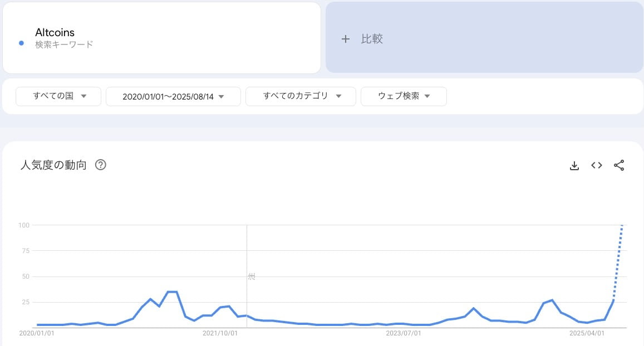
Task: Open the すべてのカテゴリ category dropdown
Action: (301, 96)
